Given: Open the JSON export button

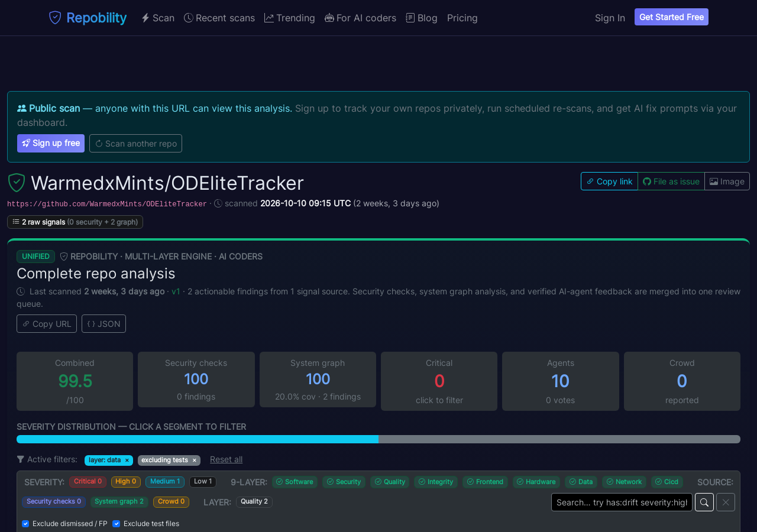Looking at the screenshot, I should 103,324.
